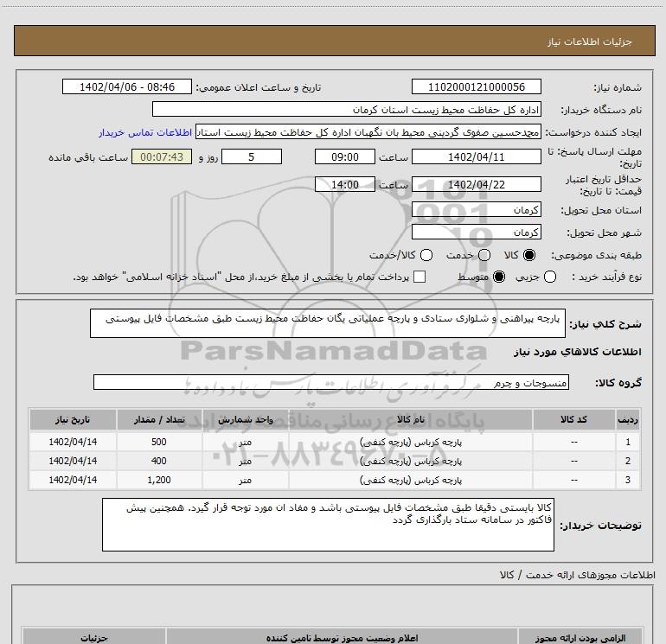This screenshot has height=644, width=666.
Task: Click the واحد شمارش column header
Action: [x=245, y=420]
